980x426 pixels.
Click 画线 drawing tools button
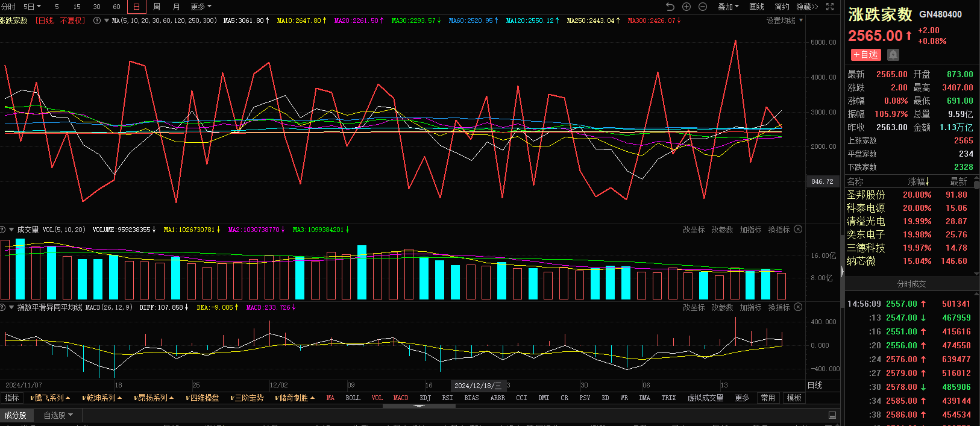pos(756,7)
